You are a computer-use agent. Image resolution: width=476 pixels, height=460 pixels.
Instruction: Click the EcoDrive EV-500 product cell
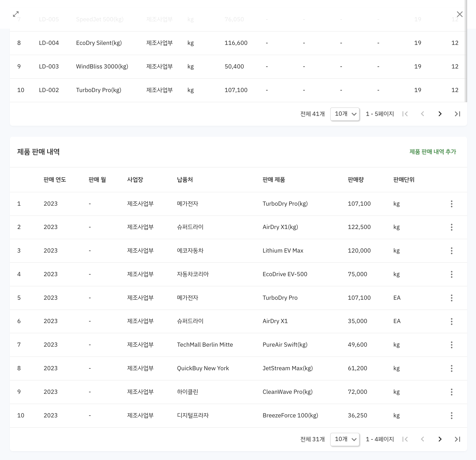pyautogui.click(x=285, y=274)
